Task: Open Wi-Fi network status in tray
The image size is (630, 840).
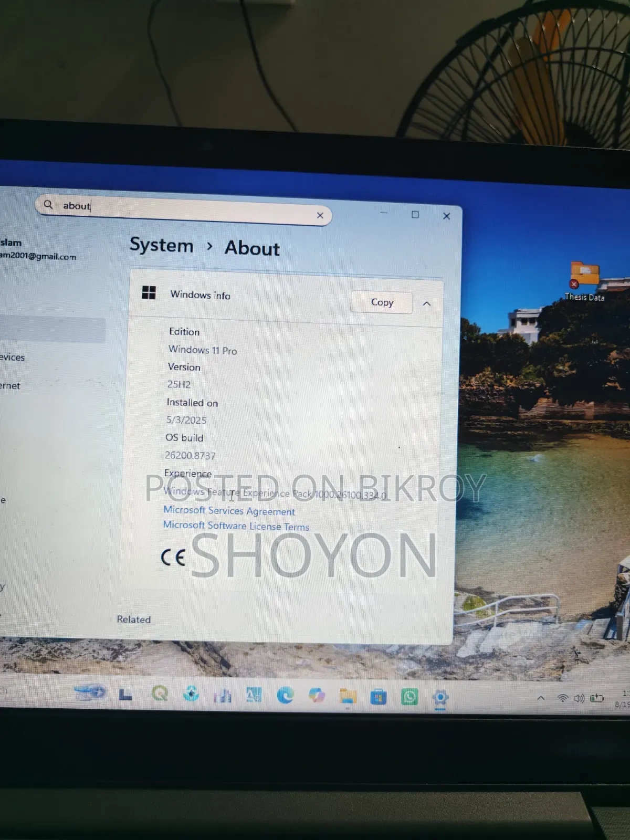Action: click(562, 698)
